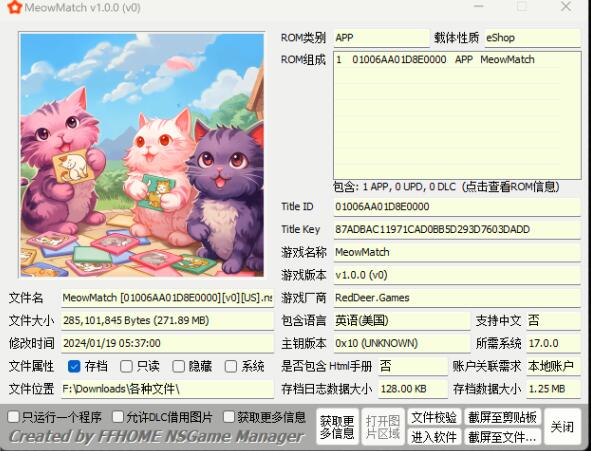Click the 载体性质 field showing eShop

pyautogui.click(x=532, y=38)
